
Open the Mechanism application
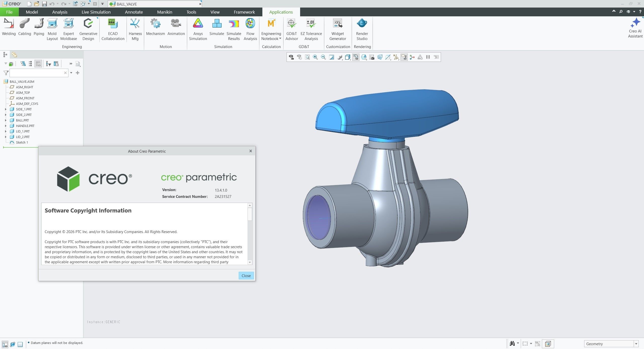click(155, 27)
